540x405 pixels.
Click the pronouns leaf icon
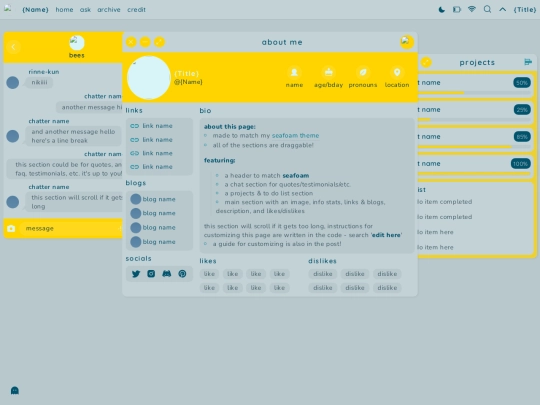coord(363,72)
